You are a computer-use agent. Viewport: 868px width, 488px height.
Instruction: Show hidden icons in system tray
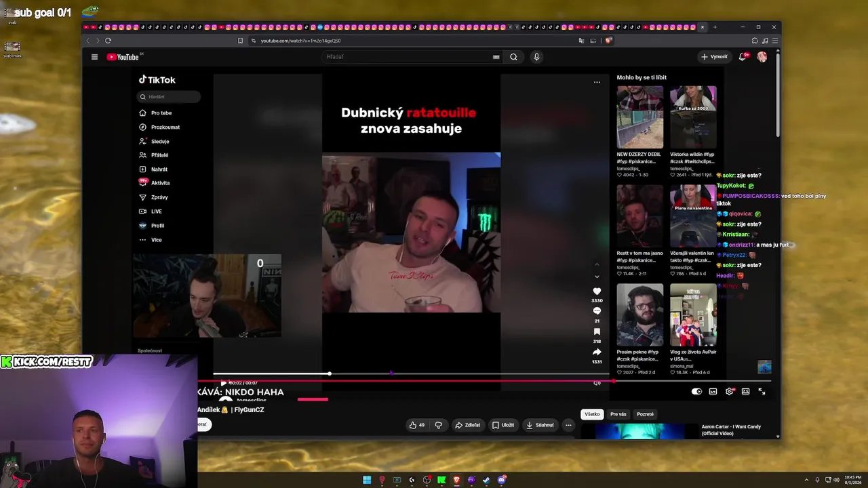pyautogui.click(x=806, y=480)
